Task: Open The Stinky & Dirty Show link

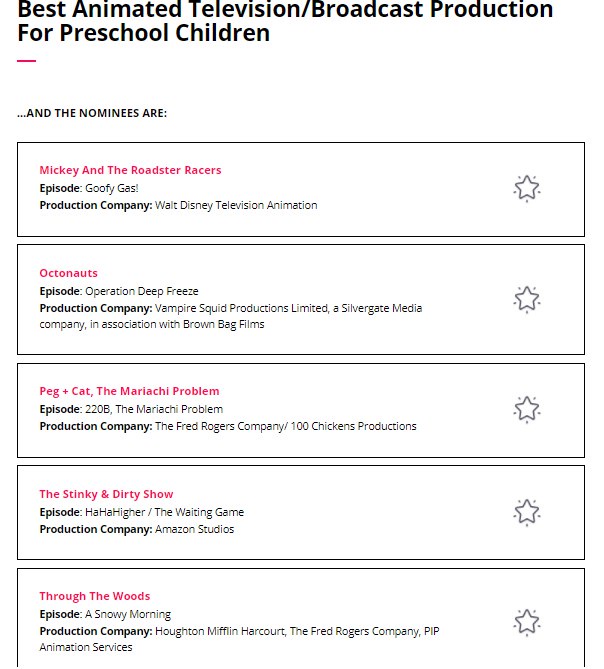Action: click(106, 494)
